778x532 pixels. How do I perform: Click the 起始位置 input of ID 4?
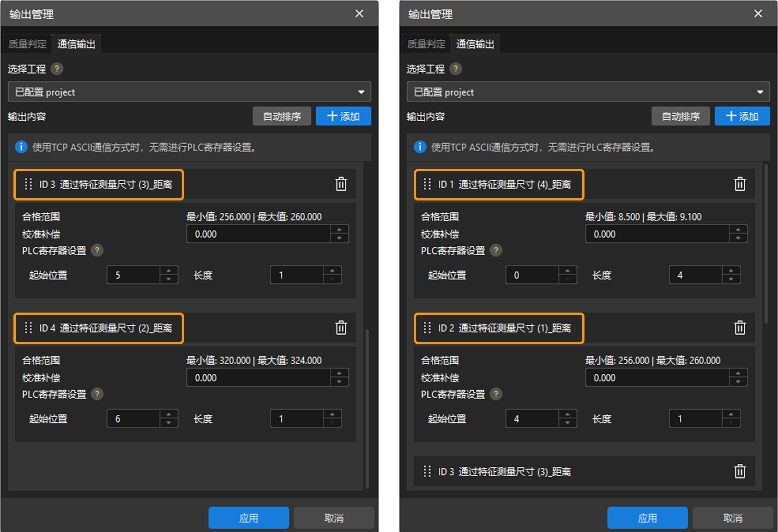(x=134, y=418)
